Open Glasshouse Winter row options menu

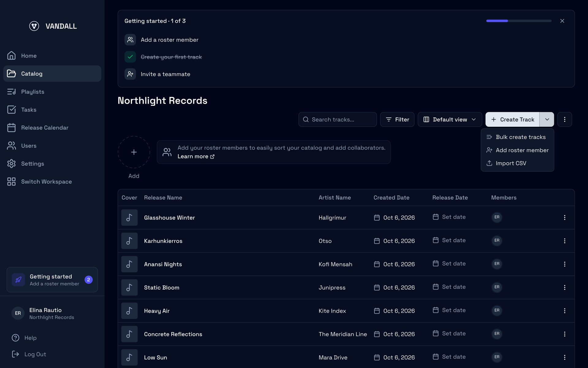pos(565,217)
